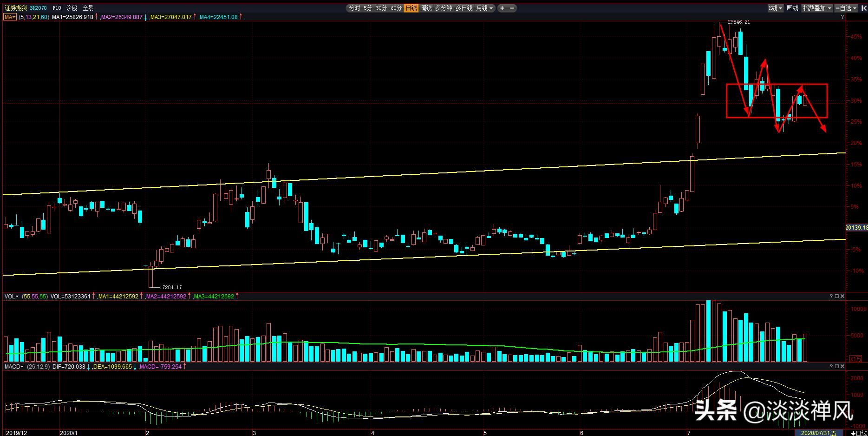Viewport: 868px width, 436px height.
Task: Switch to 60分 period
Action: point(396,8)
